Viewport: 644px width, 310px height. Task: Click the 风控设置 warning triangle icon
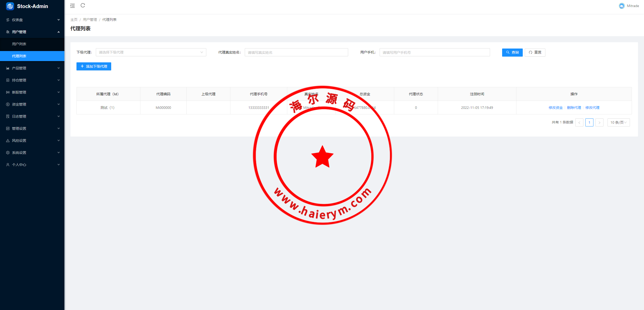pos(8,141)
